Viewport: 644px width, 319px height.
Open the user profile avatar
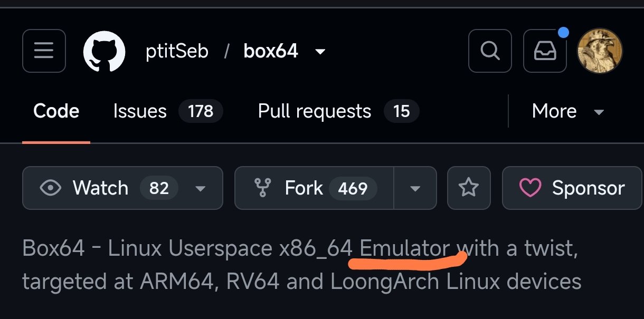coord(600,51)
